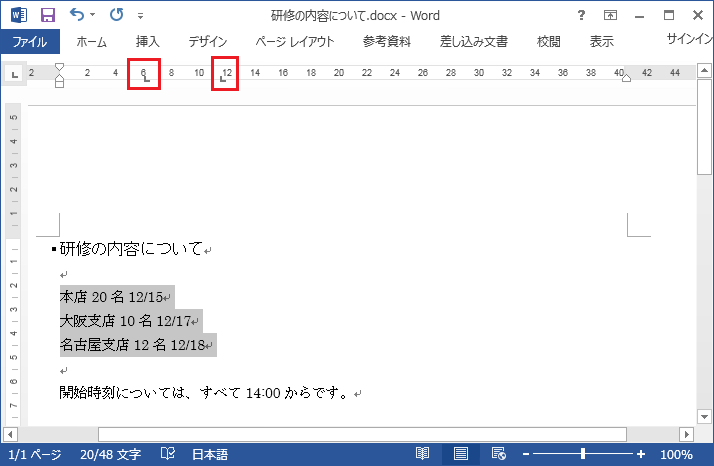
Task: Save the document with the floppy icon
Action: 48,15
